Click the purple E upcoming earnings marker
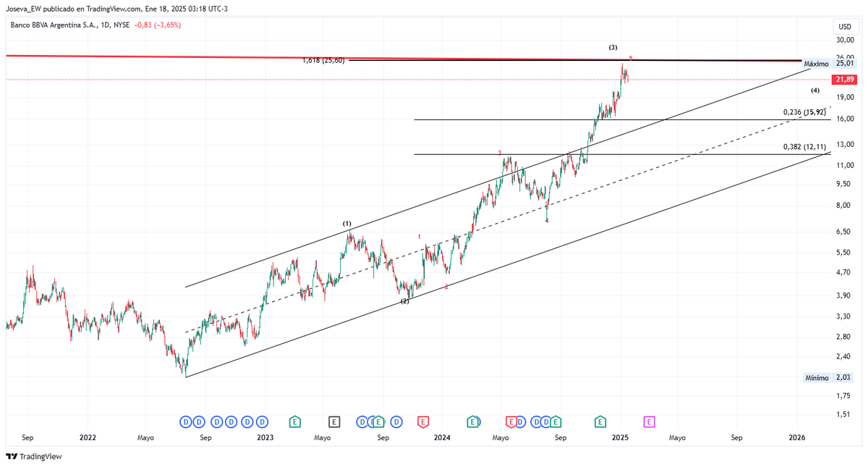868x467 pixels. (x=650, y=421)
